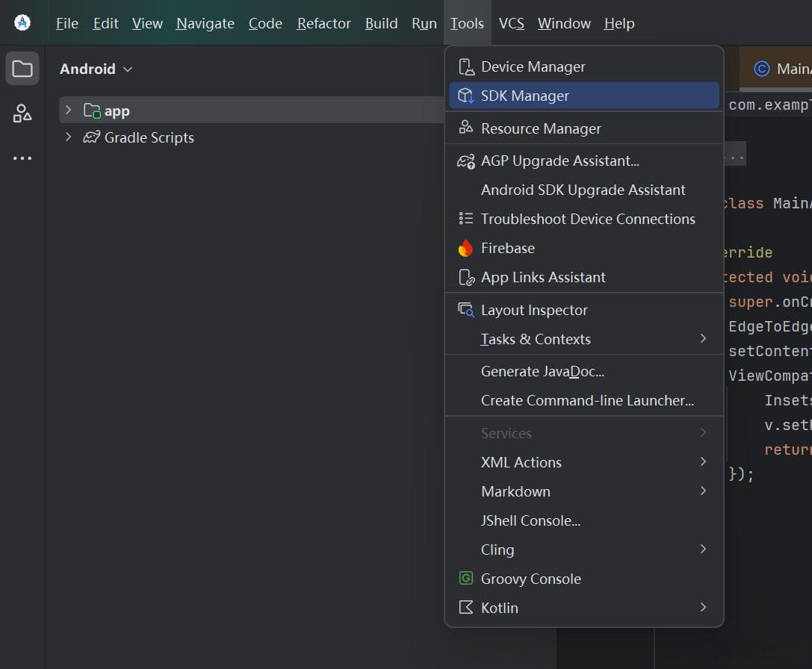This screenshot has height=669, width=812.
Task: Select the app row label
Action: coord(117,111)
